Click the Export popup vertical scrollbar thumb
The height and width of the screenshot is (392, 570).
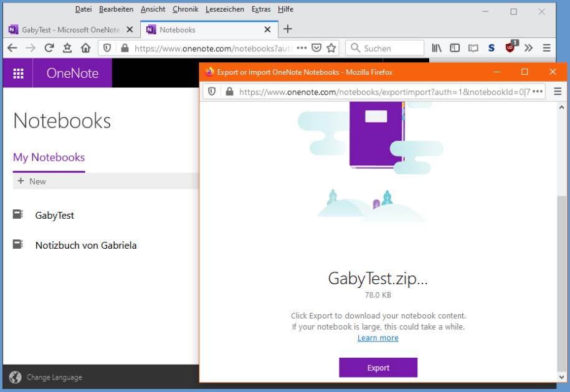coord(562,284)
